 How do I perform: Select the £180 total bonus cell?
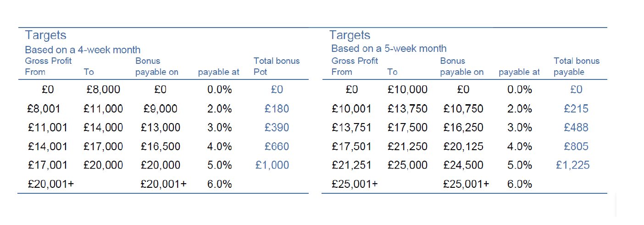pos(277,109)
